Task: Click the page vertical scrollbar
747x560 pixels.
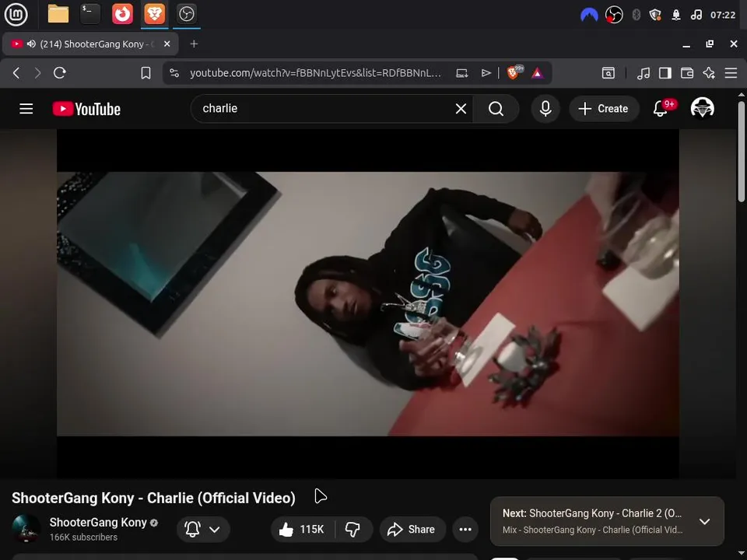Action: pos(742,152)
